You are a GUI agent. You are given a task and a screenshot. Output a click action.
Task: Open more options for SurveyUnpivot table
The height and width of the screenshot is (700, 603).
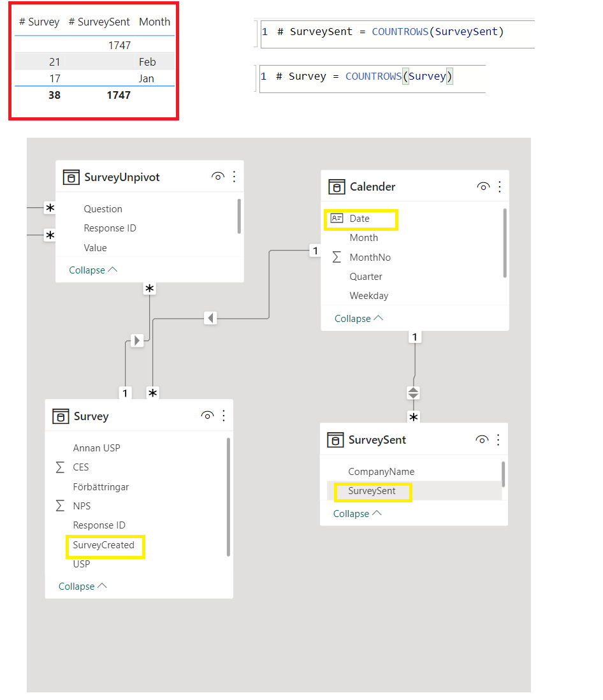[x=235, y=177]
